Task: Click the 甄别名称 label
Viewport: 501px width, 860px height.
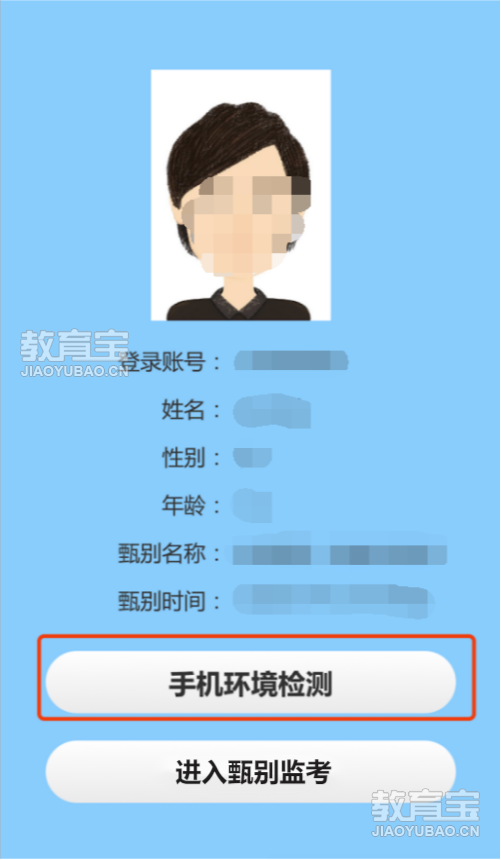Action: [162, 554]
